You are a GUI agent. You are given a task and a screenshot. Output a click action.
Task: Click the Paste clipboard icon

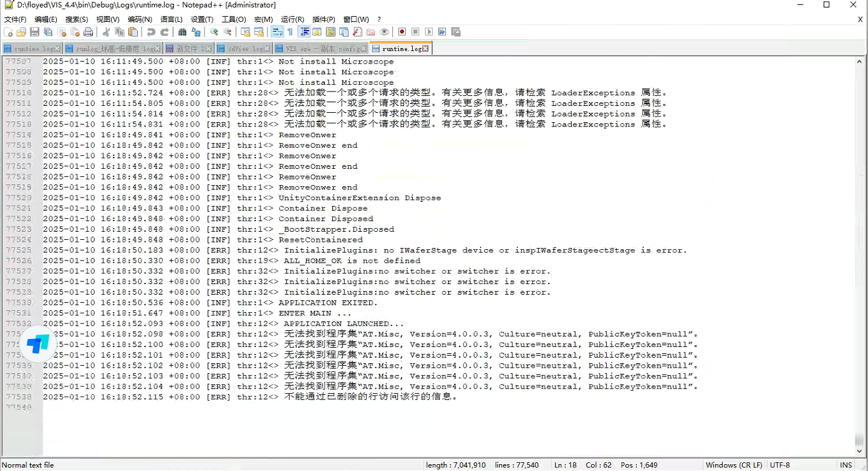133,32
